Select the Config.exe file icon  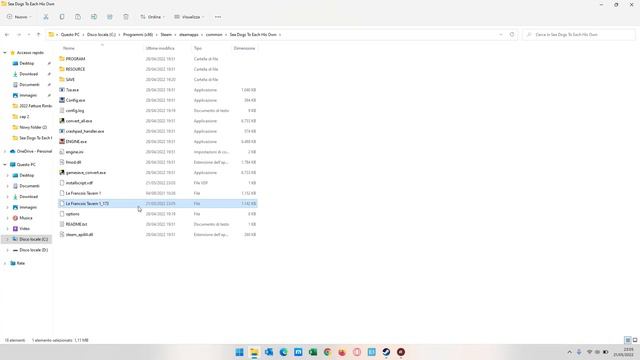(x=62, y=100)
